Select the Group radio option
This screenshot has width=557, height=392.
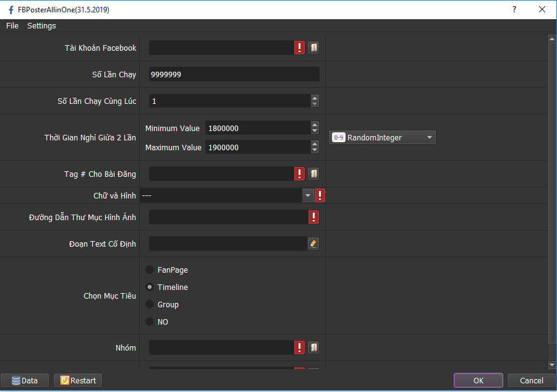tap(150, 305)
